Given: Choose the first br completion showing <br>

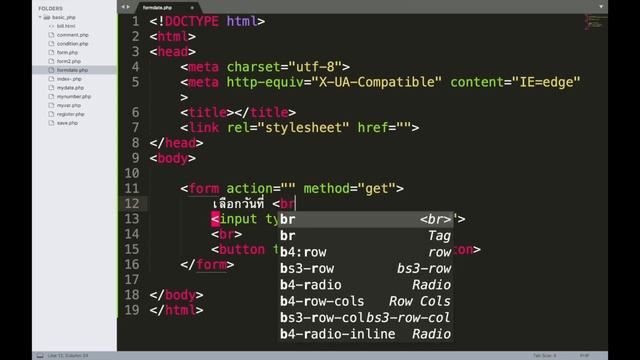Looking at the screenshot, I should pos(366,220).
